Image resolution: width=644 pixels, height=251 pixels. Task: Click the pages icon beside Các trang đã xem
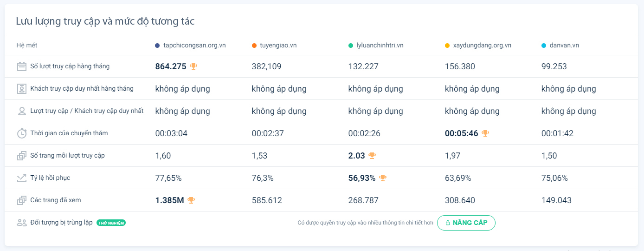(21, 200)
